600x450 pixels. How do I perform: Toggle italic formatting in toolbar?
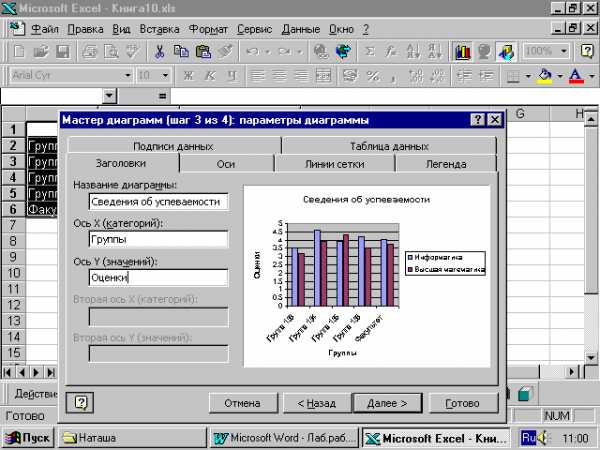coord(210,76)
